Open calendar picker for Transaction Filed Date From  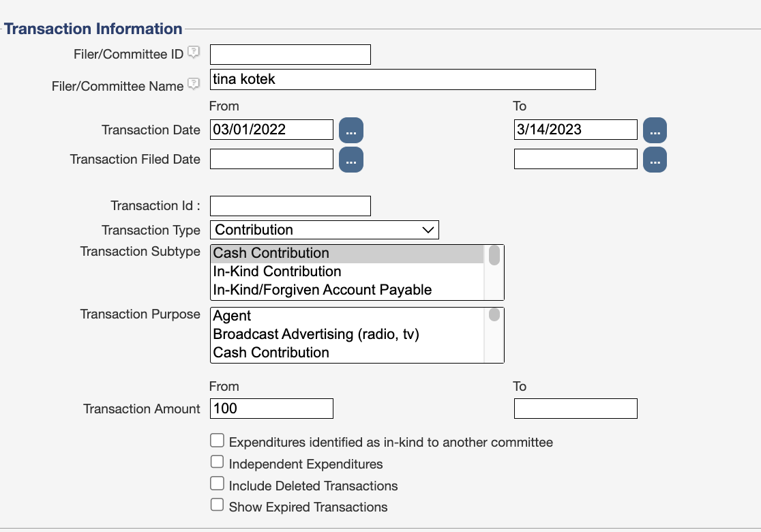(x=351, y=160)
